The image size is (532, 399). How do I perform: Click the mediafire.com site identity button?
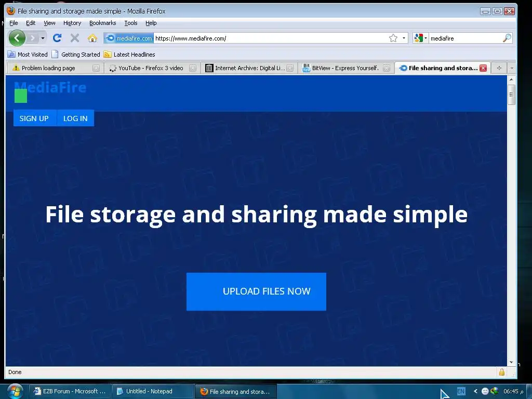pos(129,38)
